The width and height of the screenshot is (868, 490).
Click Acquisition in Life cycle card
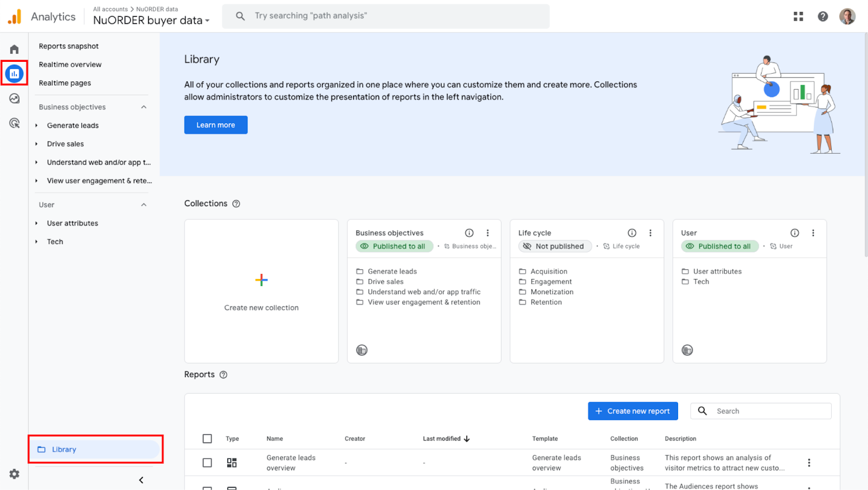pos(549,271)
